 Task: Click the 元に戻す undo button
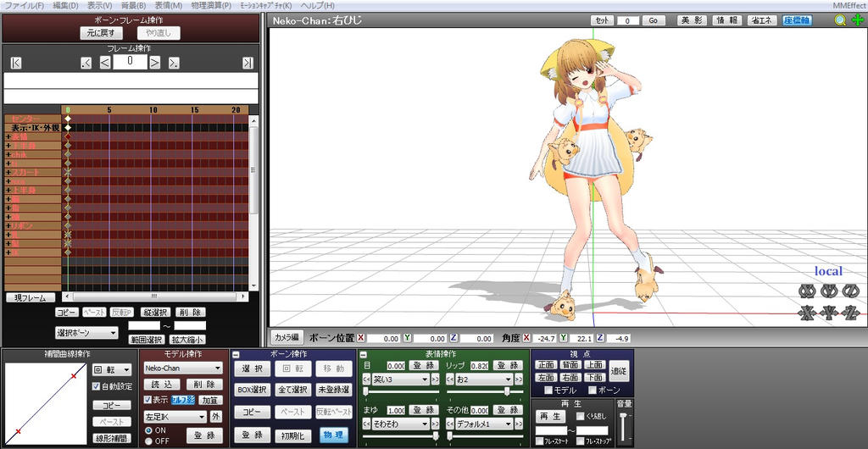click(x=100, y=34)
